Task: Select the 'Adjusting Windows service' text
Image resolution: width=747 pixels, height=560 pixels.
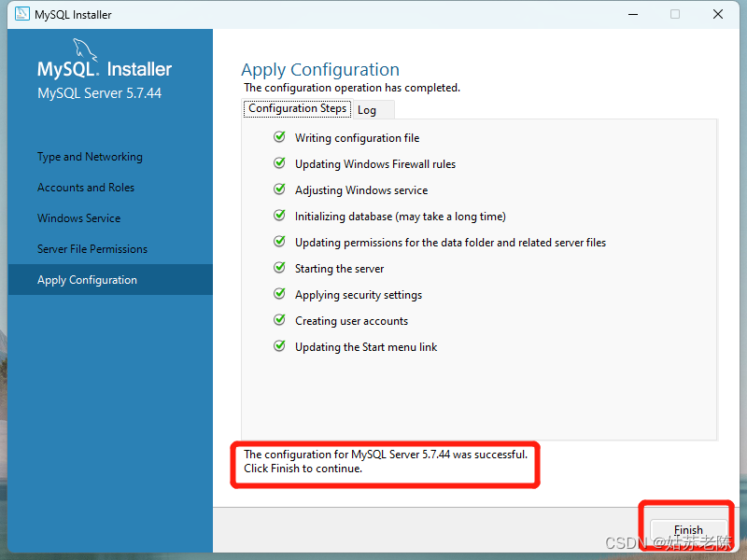Action: pos(361,190)
